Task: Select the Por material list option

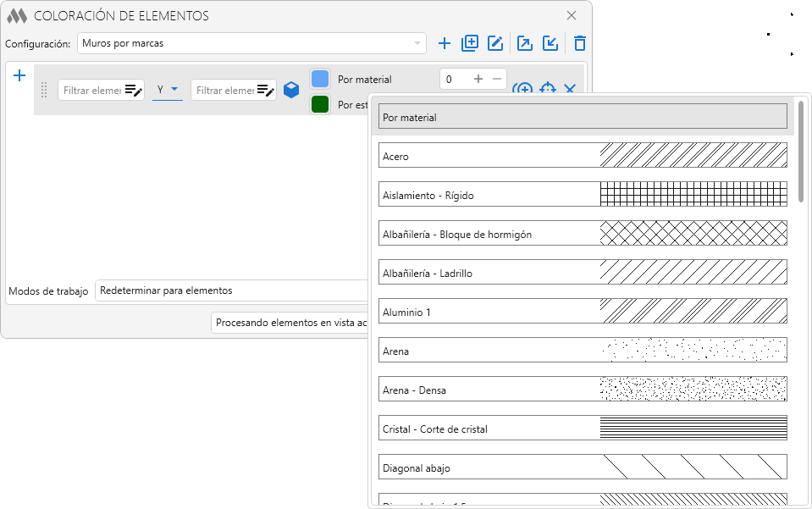Action: pos(583,117)
